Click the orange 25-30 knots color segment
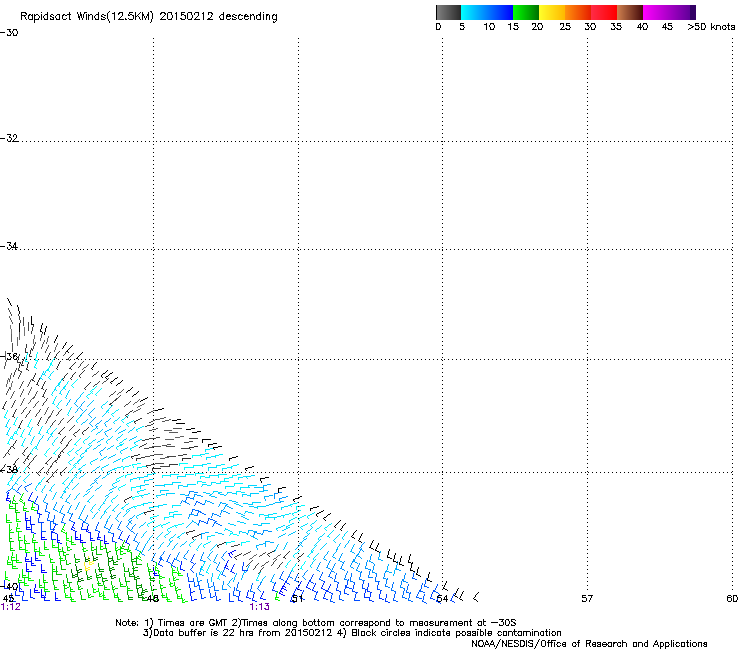The image size is (740, 650). 578,12
